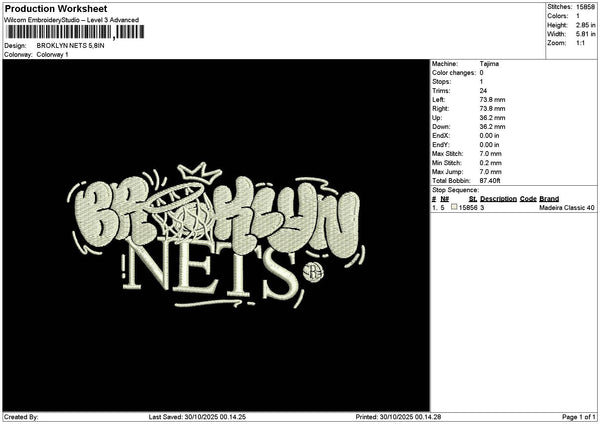The image size is (600, 424).
Task: Click the 'Machine:' label
Action: pyautogui.click(x=445, y=64)
